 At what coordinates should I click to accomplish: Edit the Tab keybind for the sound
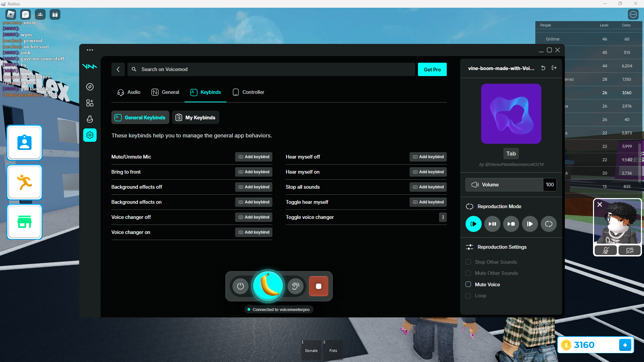click(511, 154)
